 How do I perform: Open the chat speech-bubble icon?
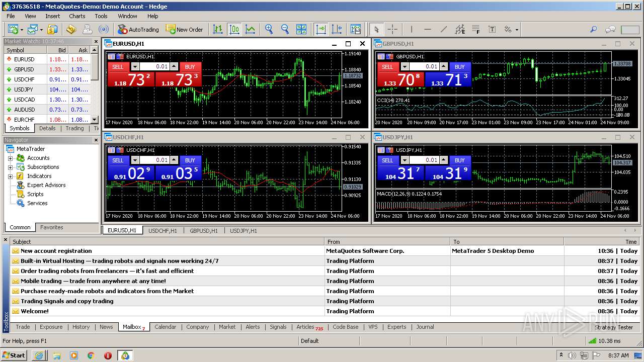point(610,30)
